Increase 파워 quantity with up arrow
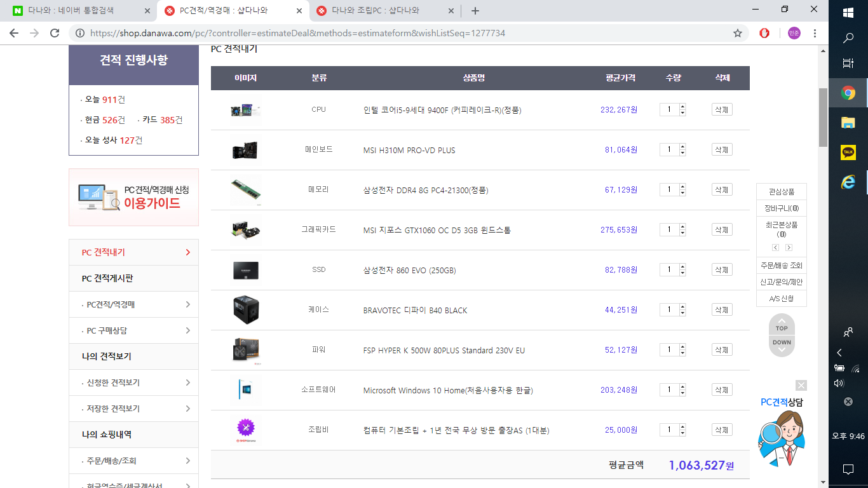868x488 pixels. 682,347
